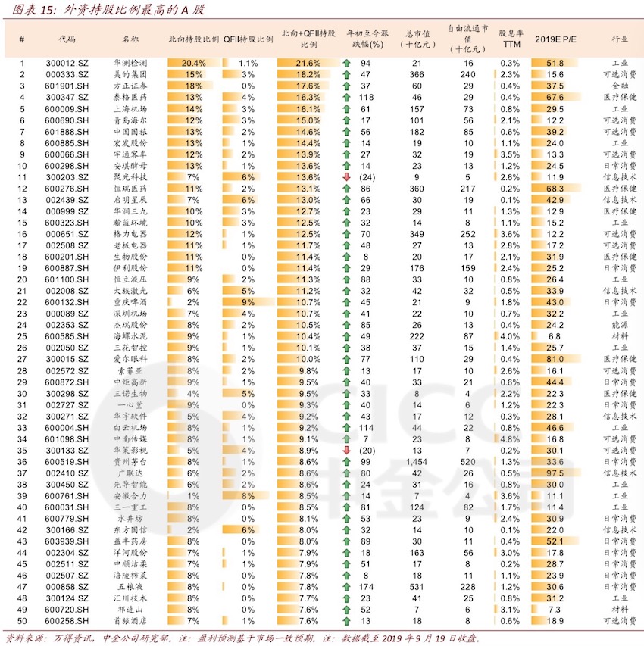Click the stock name 宇通客车
Viewport: 644px width, 646px height.
point(130,154)
